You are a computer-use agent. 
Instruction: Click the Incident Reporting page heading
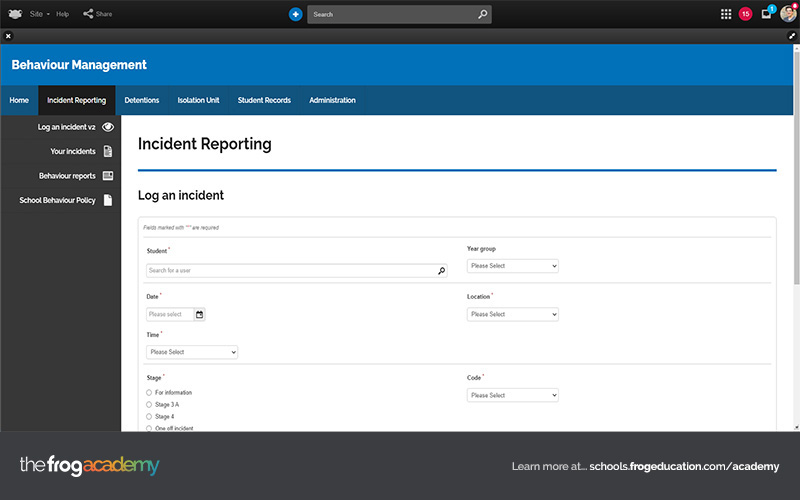[x=205, y=144]
